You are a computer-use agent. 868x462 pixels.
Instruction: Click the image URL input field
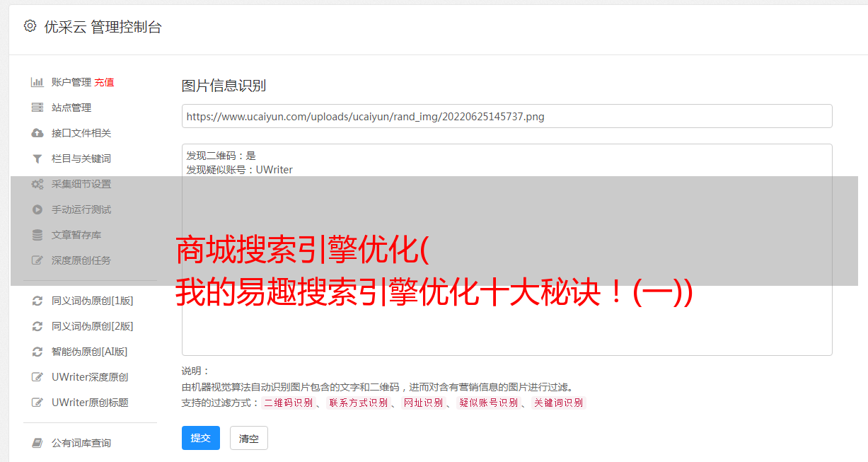pyautogui.click(x=507, y=116)
